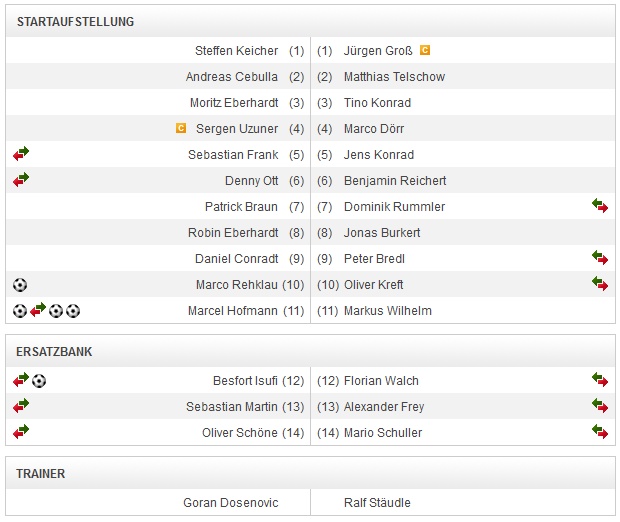Image resolution: width=620 pixels, height=522 pixels.
Task: Open Marcel Hofmann player link
Action: click(x=233, y=311)
